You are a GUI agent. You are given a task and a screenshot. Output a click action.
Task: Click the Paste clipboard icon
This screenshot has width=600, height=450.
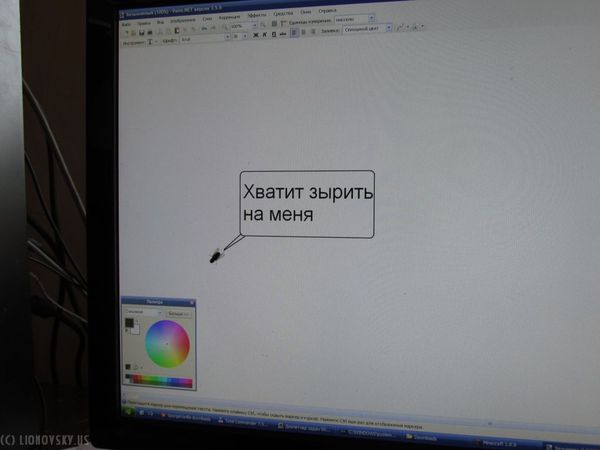pos(176,31)
